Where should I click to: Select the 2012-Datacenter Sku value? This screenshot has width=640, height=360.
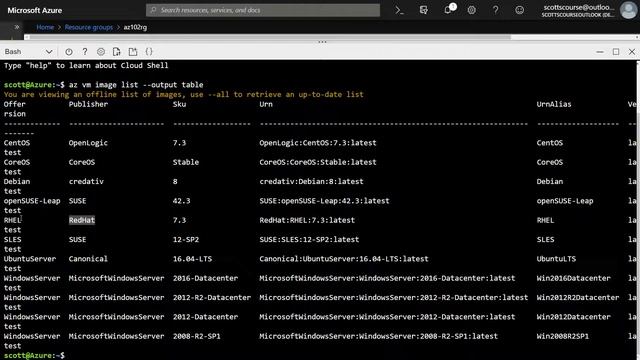tap(205, 317)
